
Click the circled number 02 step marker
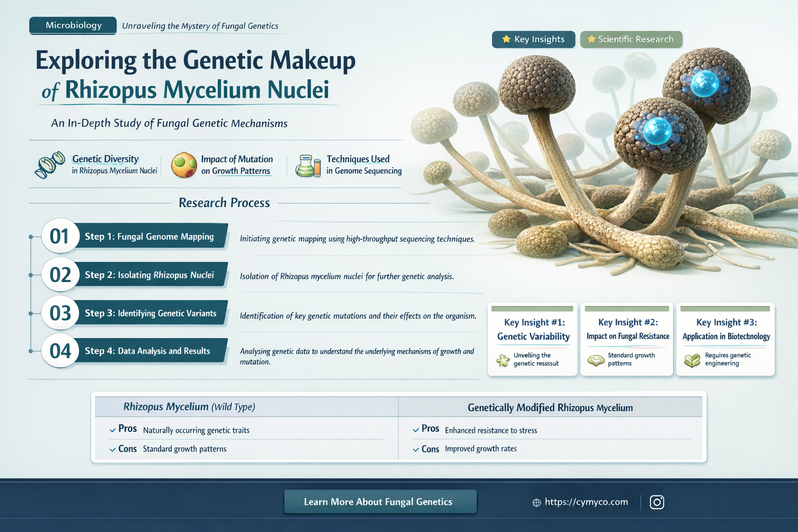coord(60,274)
